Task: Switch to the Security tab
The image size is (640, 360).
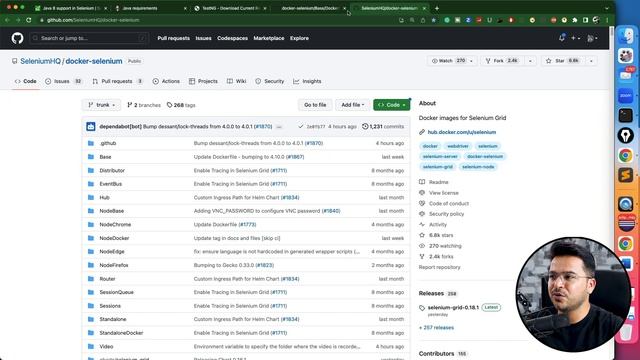Action: [270, 81]
